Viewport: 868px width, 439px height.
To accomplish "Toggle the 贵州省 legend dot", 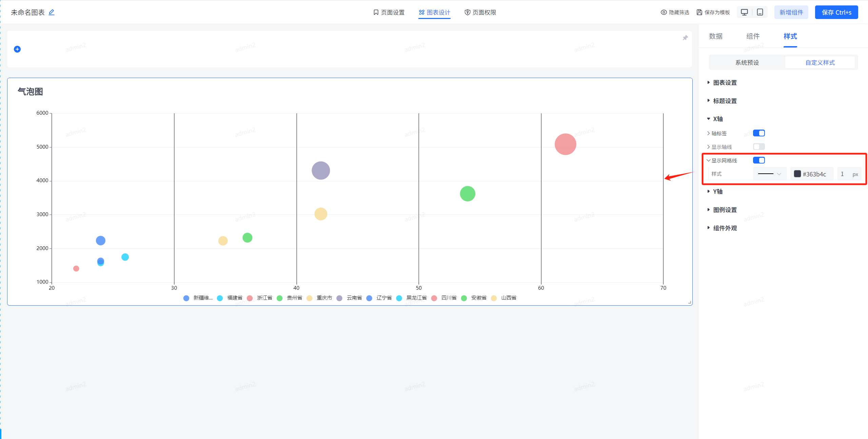I will 280,298.
